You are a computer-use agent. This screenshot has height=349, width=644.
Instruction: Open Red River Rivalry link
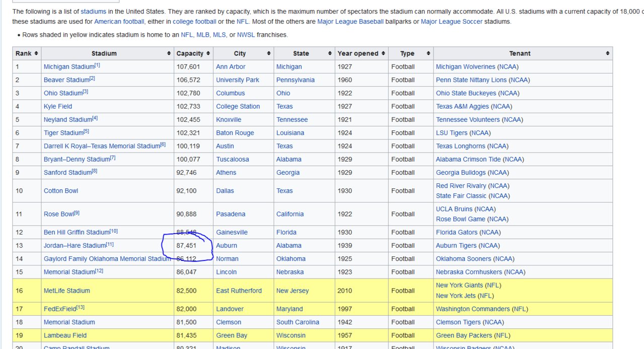point(462,186)
